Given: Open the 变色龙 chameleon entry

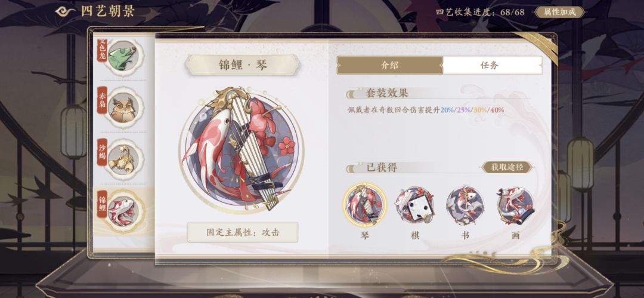Looking at the screenshot, I should click(x=120, y=55).
